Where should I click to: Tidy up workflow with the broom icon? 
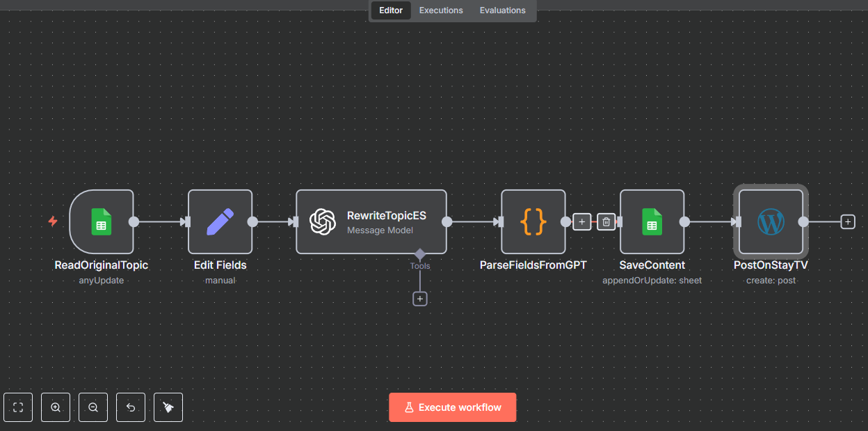168,407
